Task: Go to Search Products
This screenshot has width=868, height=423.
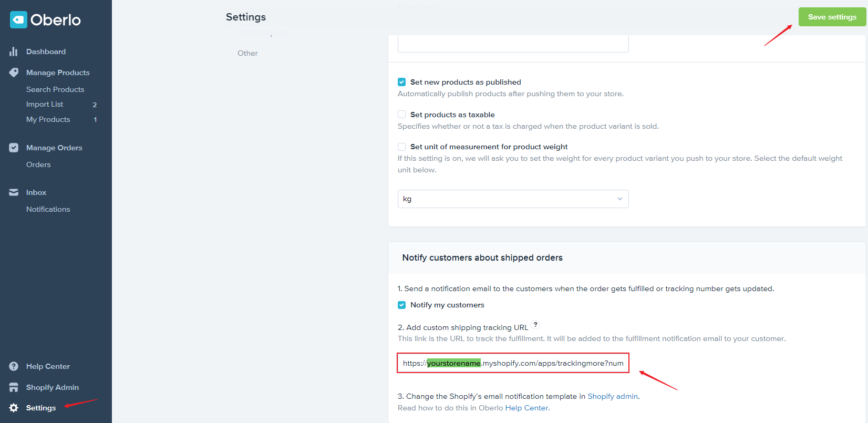Action: point(55,89)
